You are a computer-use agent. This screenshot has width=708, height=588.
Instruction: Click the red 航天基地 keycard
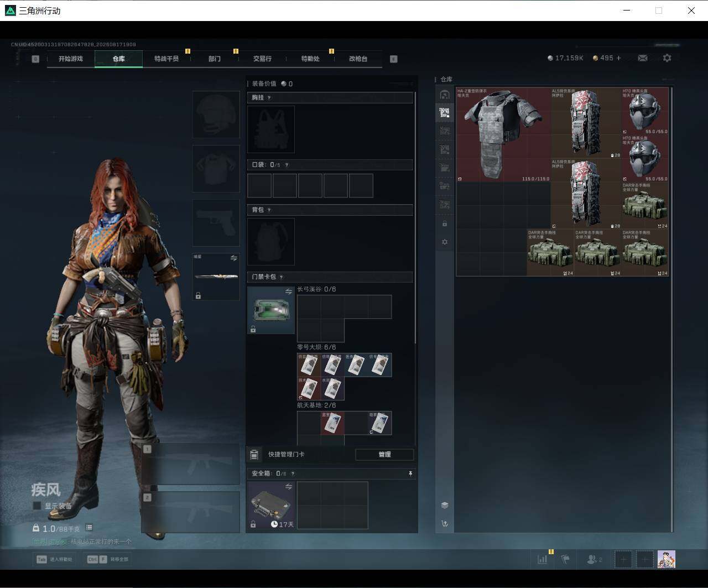coord(332,423)
